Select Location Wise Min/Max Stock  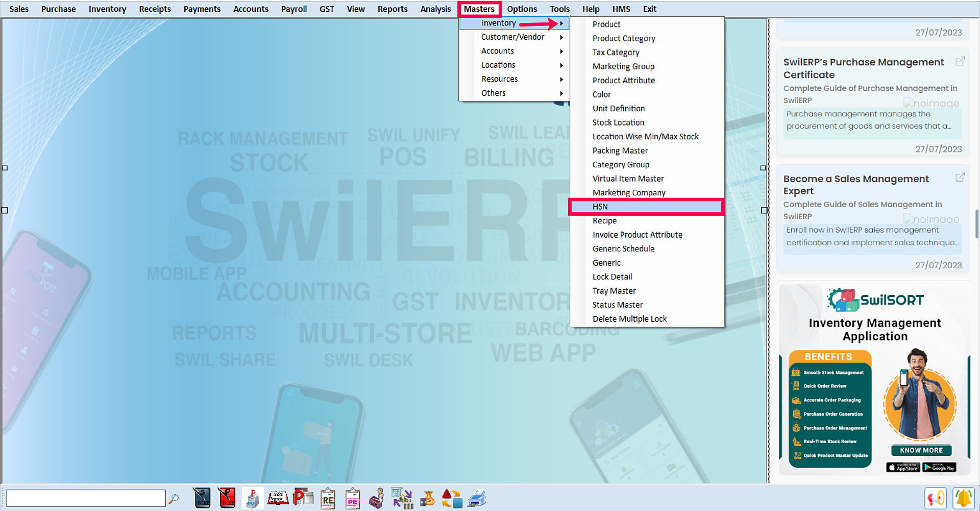(646, 137)
